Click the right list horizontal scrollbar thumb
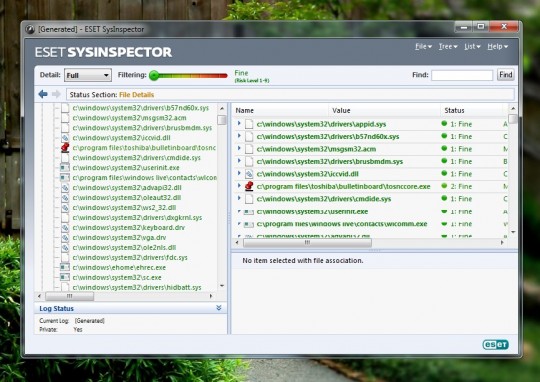The image size is (540, 382). [307, 242]
